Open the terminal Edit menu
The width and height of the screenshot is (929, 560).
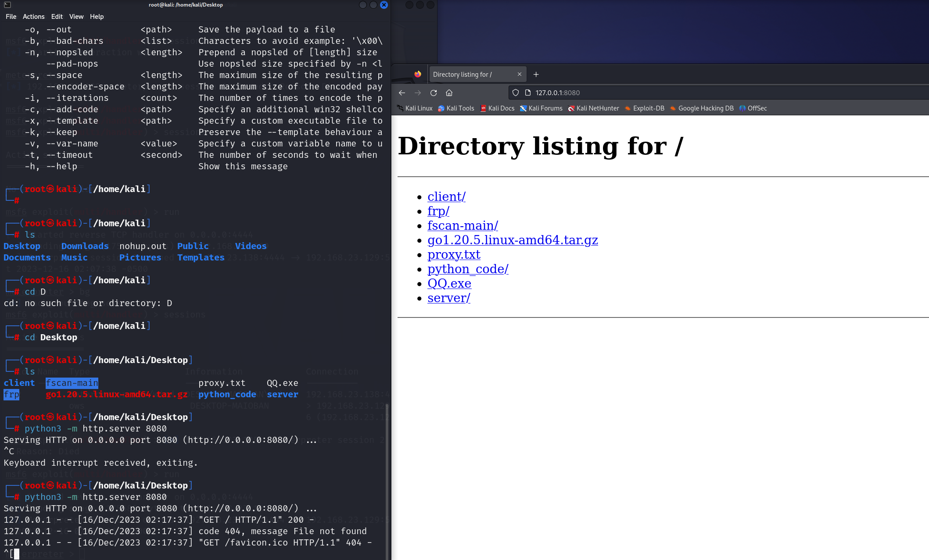pyautogui.click(x=57, y=17)
